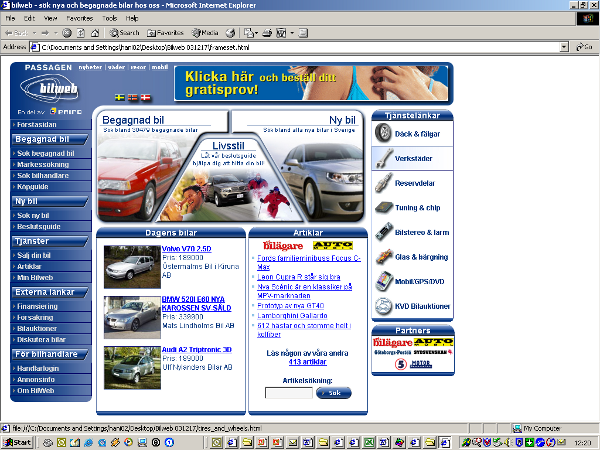Click the Artikelsökning text input field
This screenshot has width=600, height=450.
289,393
